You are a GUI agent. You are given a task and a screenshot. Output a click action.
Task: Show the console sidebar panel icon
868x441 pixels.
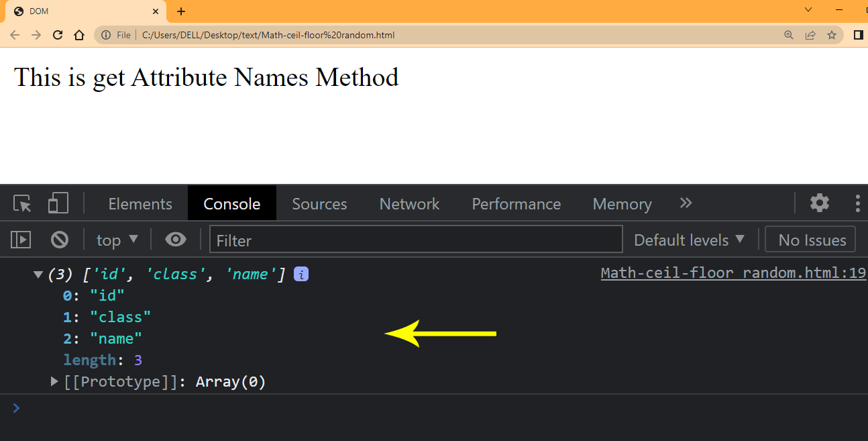(21, 240)
